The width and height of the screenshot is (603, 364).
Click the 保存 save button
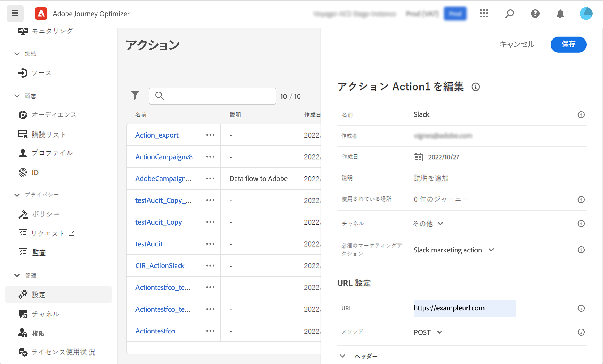568,44
